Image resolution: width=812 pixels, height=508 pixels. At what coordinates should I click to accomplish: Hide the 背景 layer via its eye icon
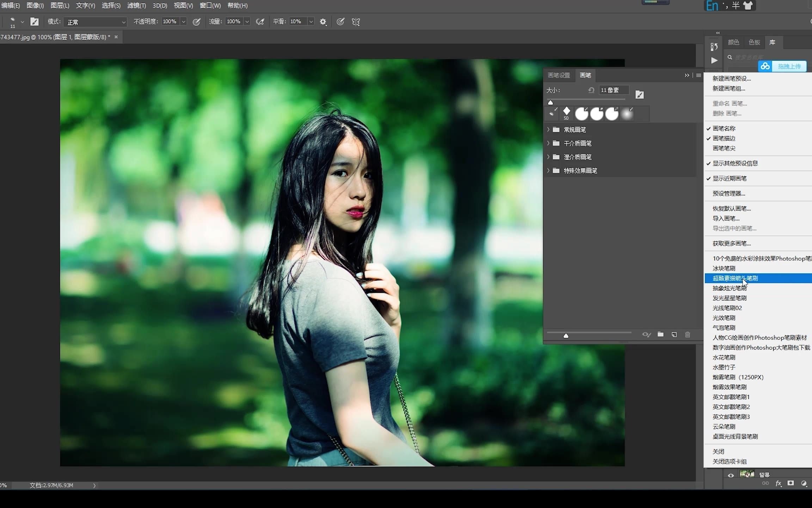tap(731, 475)
